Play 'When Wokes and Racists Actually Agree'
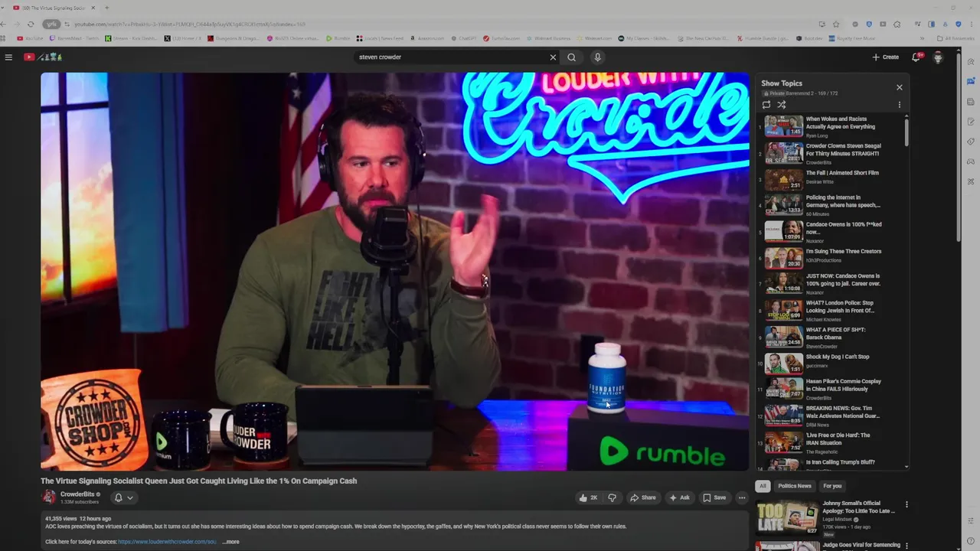 831,126
